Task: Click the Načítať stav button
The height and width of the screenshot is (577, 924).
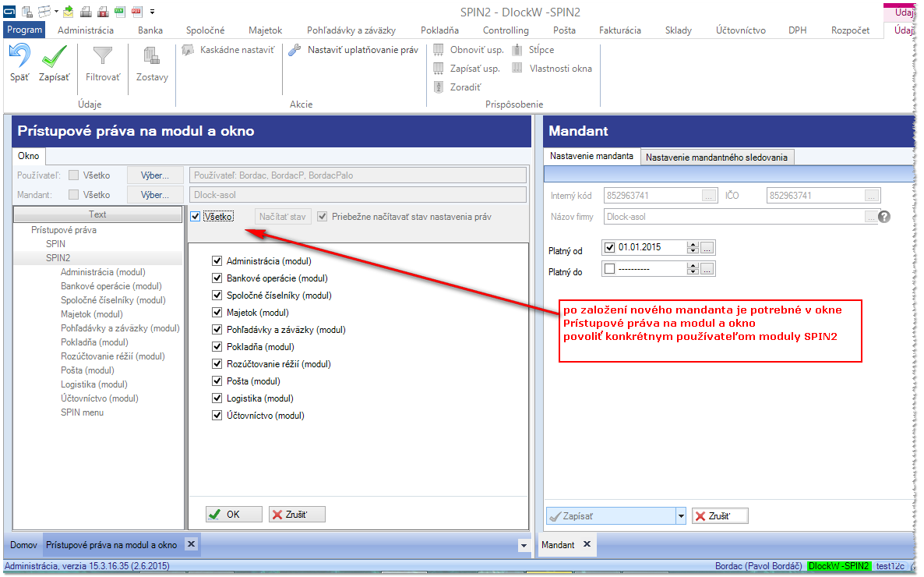Action: click(x=283, y=217)
